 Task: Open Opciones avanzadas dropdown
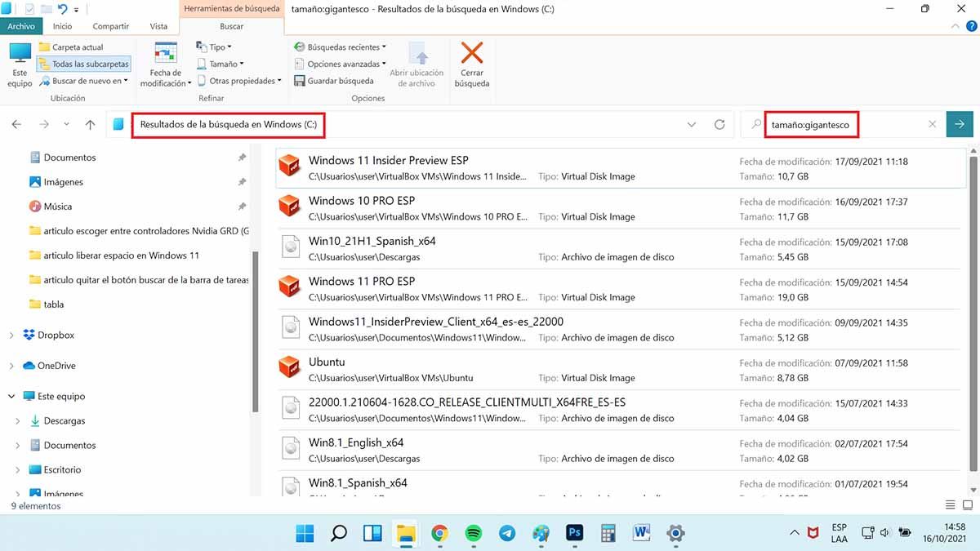[x=340, y=64]
